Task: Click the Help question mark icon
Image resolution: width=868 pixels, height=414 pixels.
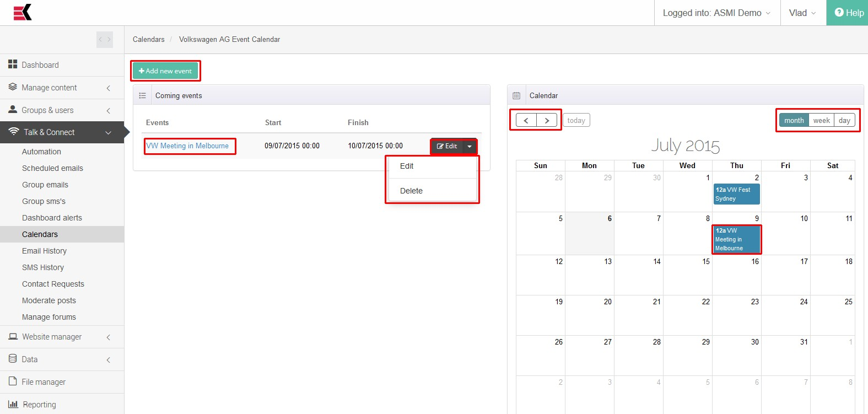Action: point(839,12)
